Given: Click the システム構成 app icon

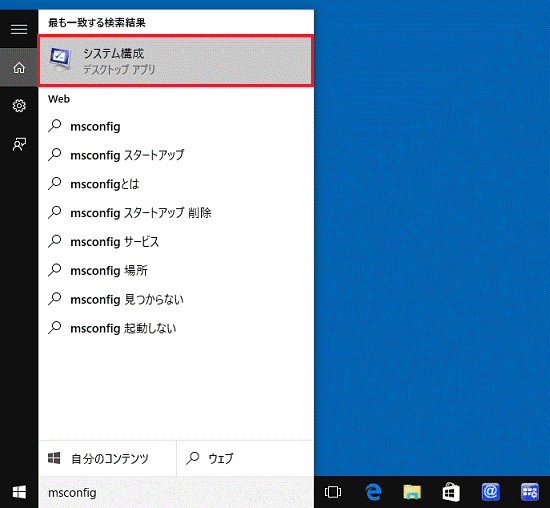Looking at the screenshot, I should 60,60.
